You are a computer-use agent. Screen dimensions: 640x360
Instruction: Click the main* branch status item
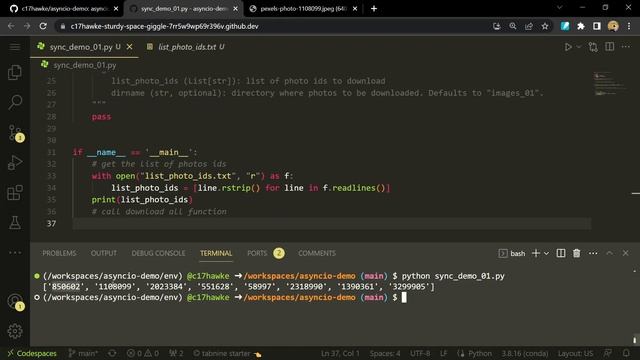(83, 353)
